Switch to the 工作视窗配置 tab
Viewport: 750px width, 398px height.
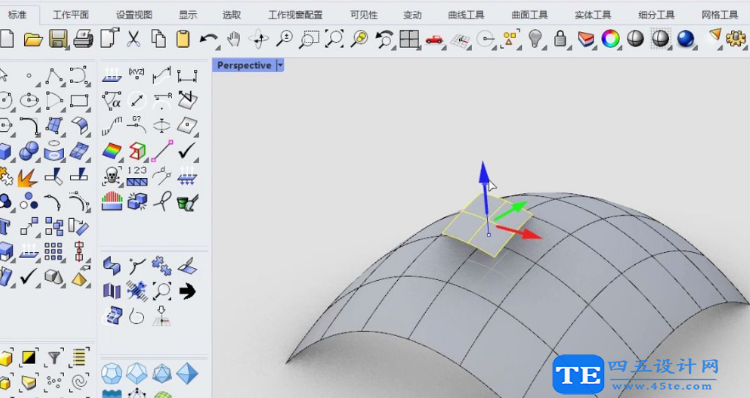295,15
